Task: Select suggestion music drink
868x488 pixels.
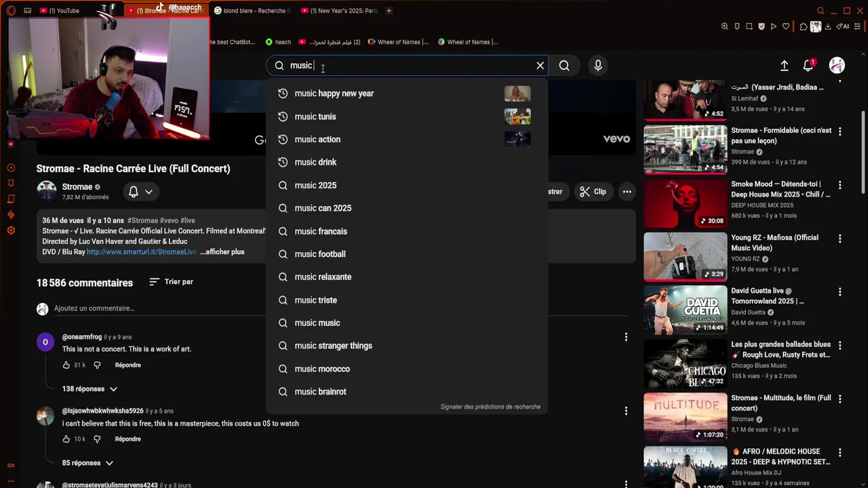Action: pyautogui.click(x=407, y=163)
